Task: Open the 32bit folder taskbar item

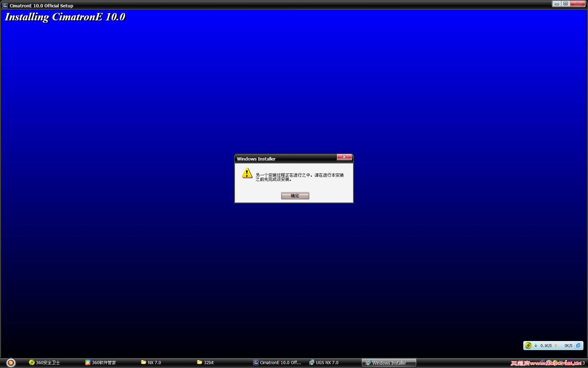Action: pyautogui.click(x=205, y=363)
